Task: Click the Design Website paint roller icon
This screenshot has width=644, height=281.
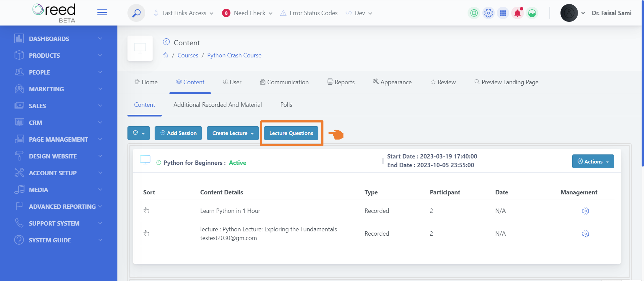Action: pos(19,156)
